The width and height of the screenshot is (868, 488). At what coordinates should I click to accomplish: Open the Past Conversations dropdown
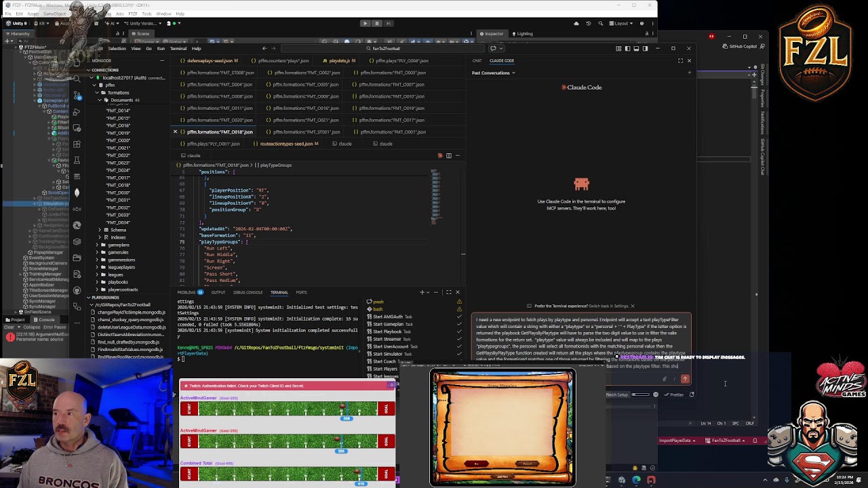tap(494, 73)
